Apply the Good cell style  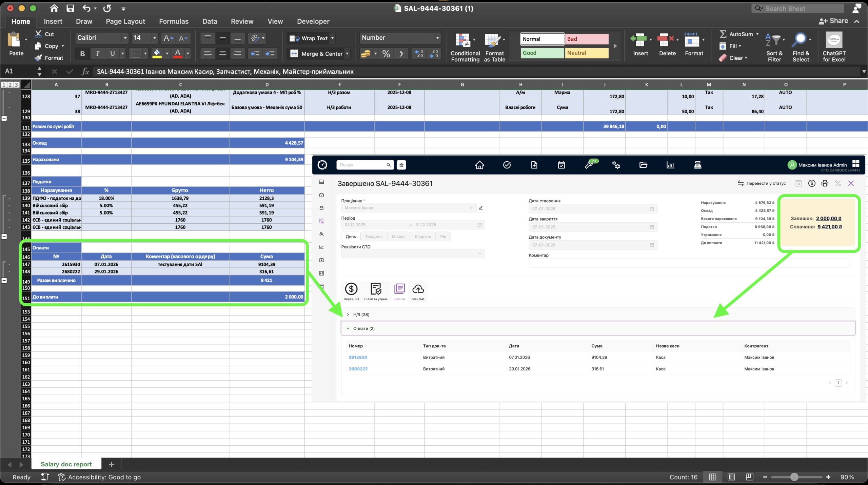pyautogui.click(x=542, y=53)
